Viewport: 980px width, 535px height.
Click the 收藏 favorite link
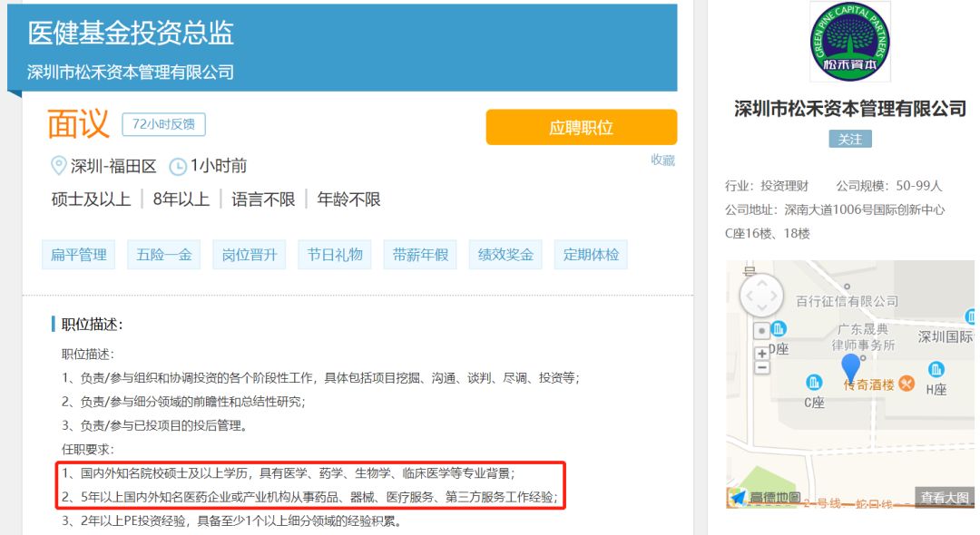click(x=662, y=160)
